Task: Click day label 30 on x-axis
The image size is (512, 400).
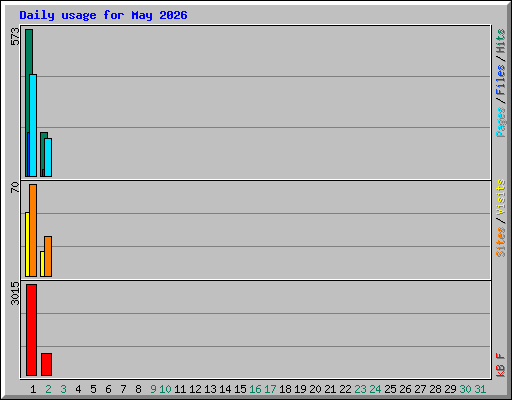Action: tap(465, 389)
